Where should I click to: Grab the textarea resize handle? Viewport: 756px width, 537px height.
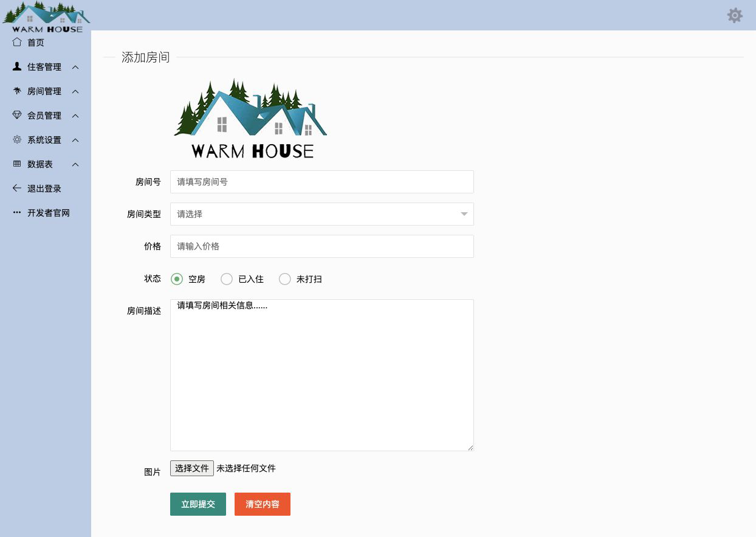pos(470,447)
